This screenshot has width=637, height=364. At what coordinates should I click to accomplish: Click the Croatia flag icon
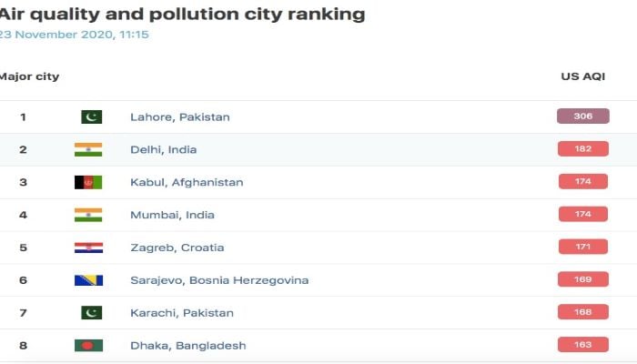[x=88, y=248]
